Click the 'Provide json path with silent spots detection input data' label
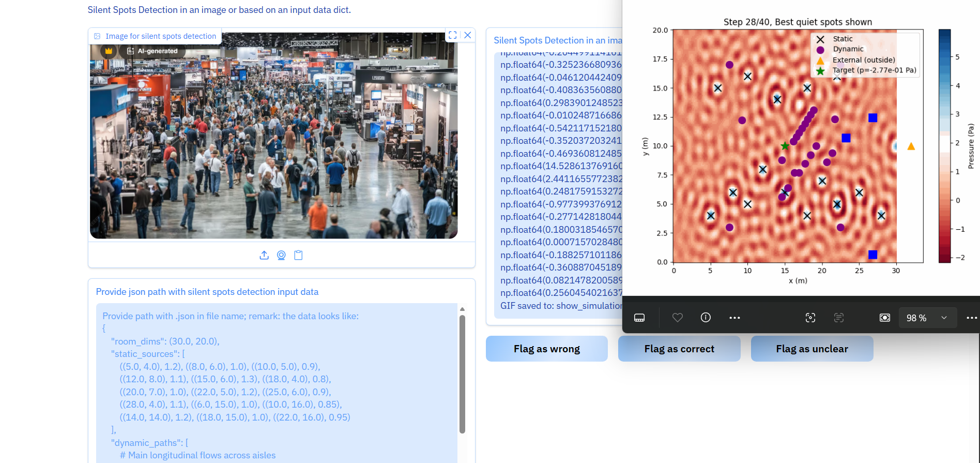 pyautogui.click(x=207, y=292)
